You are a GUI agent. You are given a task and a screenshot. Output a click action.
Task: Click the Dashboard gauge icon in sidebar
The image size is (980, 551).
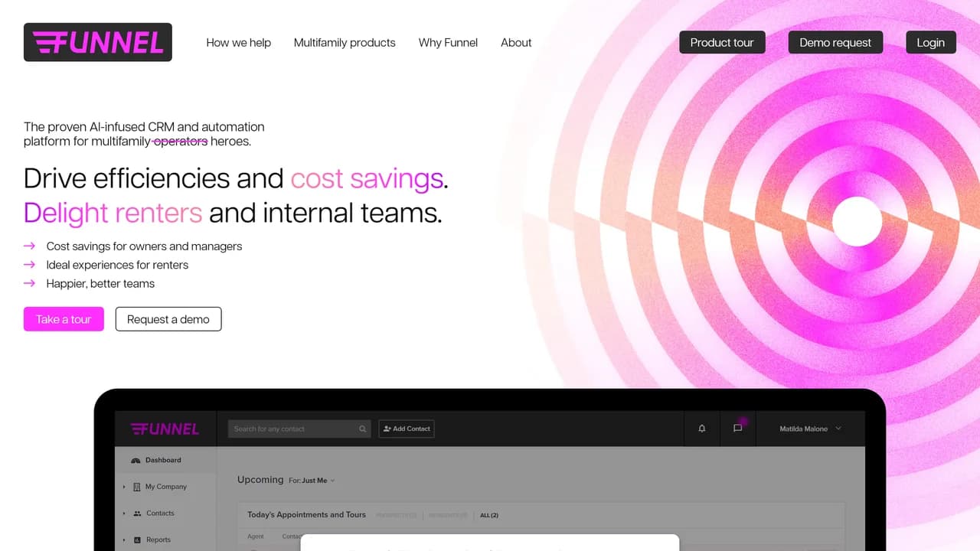pyautogui.click(x=136, y=460)
